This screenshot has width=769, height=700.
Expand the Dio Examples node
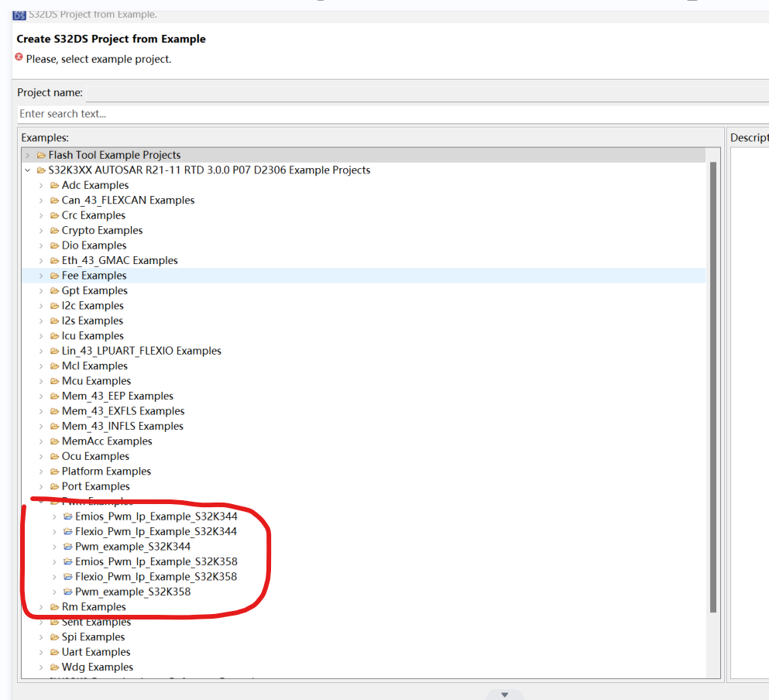(x=40, y=245)
